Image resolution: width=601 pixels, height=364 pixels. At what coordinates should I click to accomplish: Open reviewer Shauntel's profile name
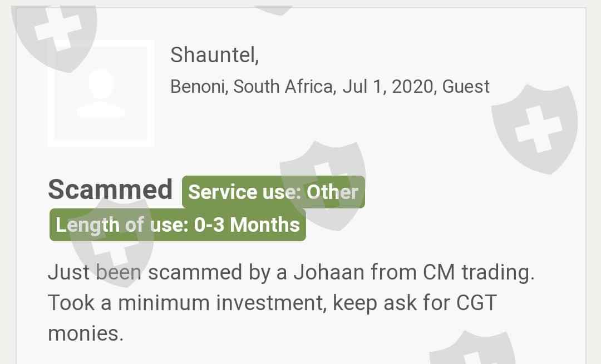(214, 55)
